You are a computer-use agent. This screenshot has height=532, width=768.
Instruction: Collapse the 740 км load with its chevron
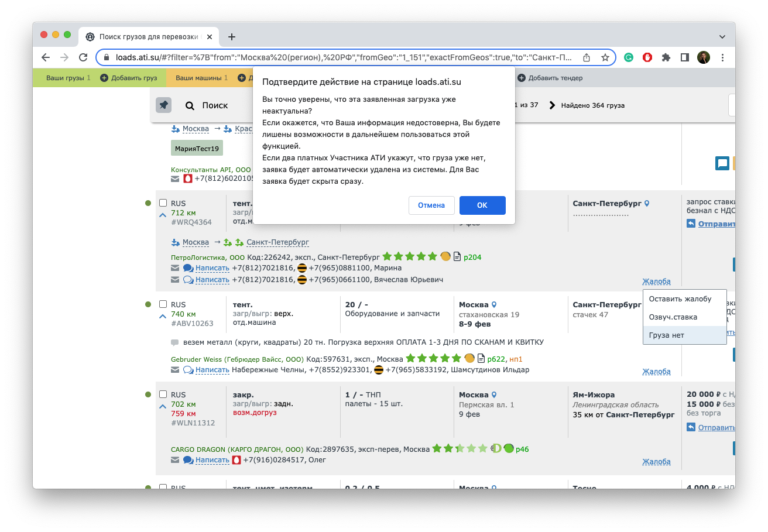tap(163, 317)
